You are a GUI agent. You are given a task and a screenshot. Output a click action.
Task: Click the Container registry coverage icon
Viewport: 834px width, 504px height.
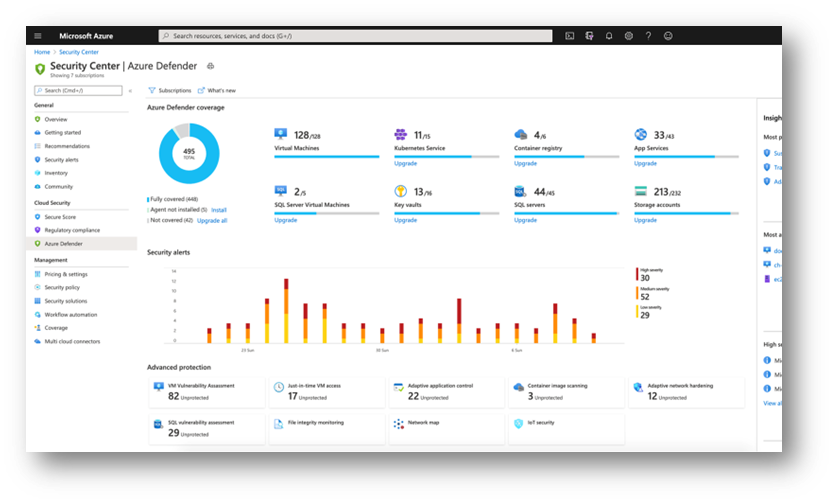tap(521, 134)
